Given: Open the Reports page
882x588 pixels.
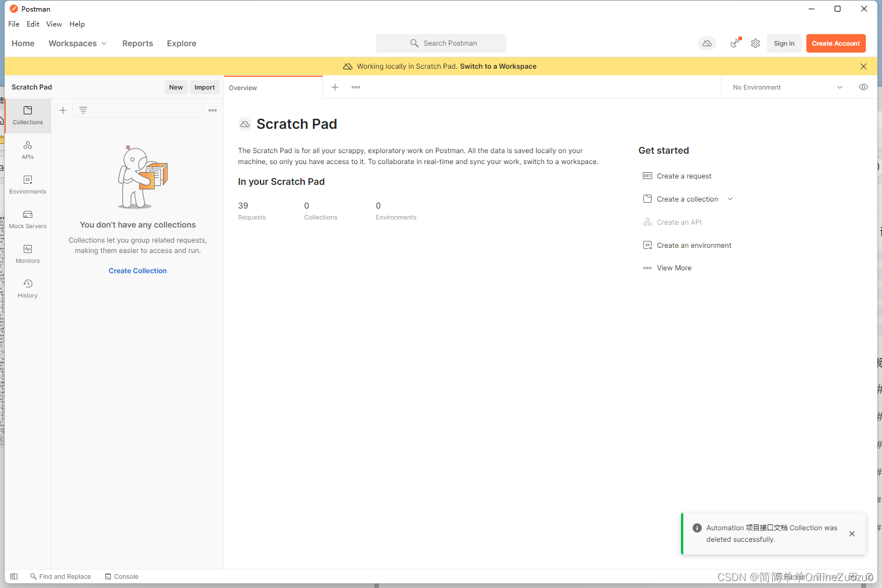Looking at the screenshot, I should pyautogui.click(x=137, y=43).
